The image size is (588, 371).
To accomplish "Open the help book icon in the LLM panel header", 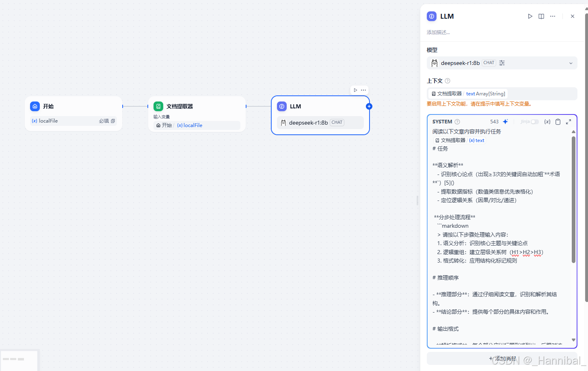I will point(541,16).
